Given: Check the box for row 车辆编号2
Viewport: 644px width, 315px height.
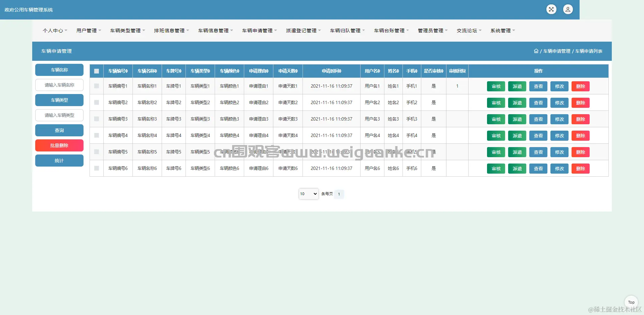Looking at the screenshot, I should tap(97, 102).
